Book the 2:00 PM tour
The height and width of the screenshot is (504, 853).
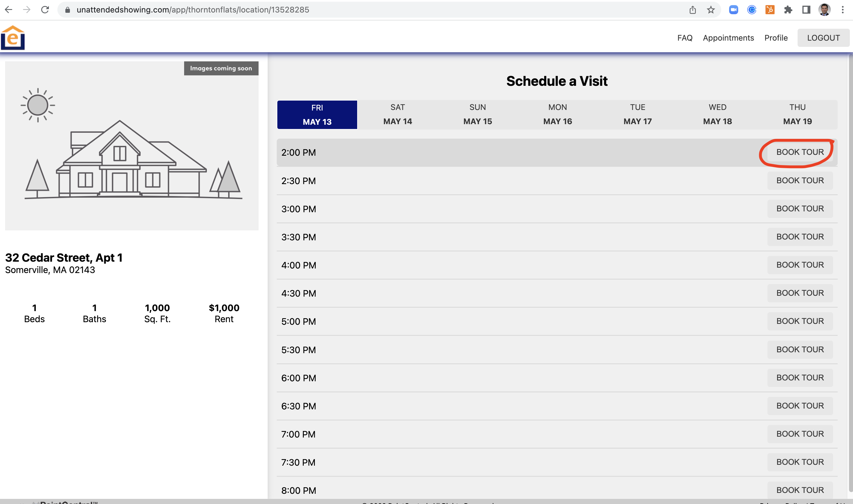[x=800, y=152]
